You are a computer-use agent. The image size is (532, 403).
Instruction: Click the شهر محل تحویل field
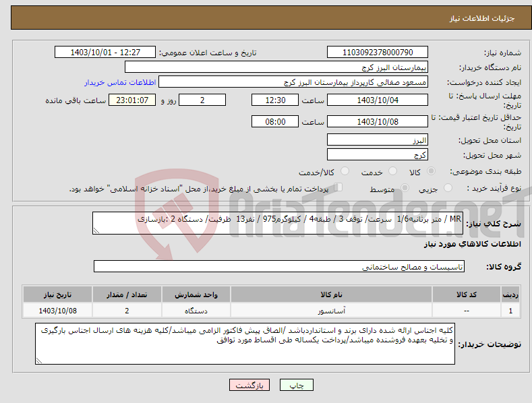pos(378,155)
